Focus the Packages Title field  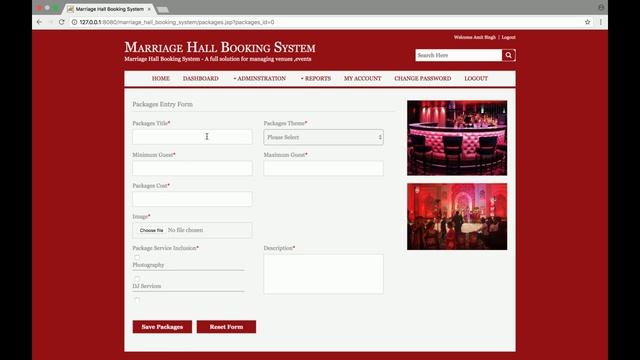(192, 137)
